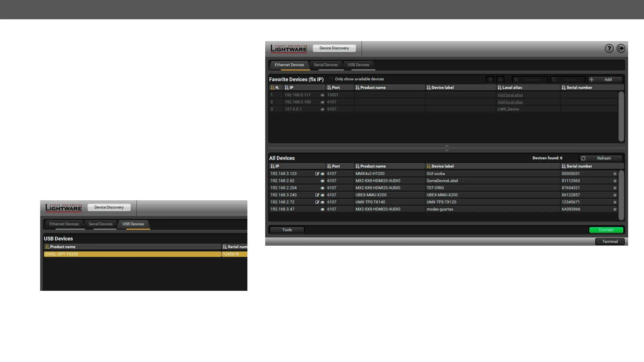Click eye icon for favorite 127.0.0.1
This screenshot has height=362, width=644.
pyautogui.click(x=322, y=109)
